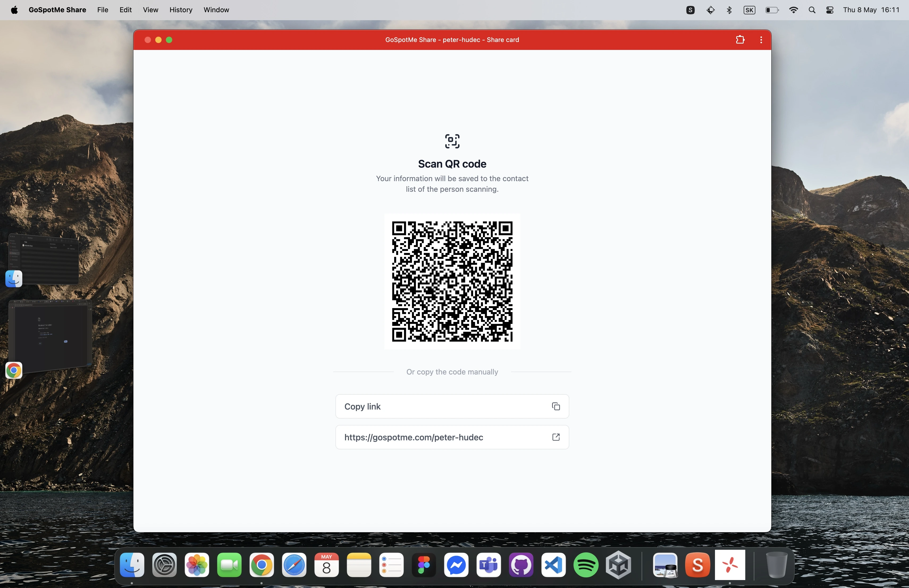Viewport: 909px width, 588px height.
Task: Open Spotlight search in menu bar
Action: [x=812, y=10]
